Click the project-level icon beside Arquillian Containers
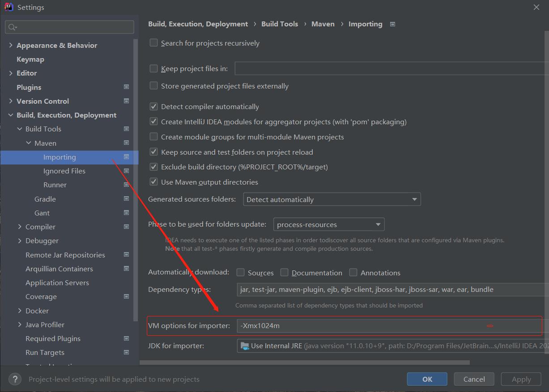Viewport: 549px width, 392px height. coord(126,269)
